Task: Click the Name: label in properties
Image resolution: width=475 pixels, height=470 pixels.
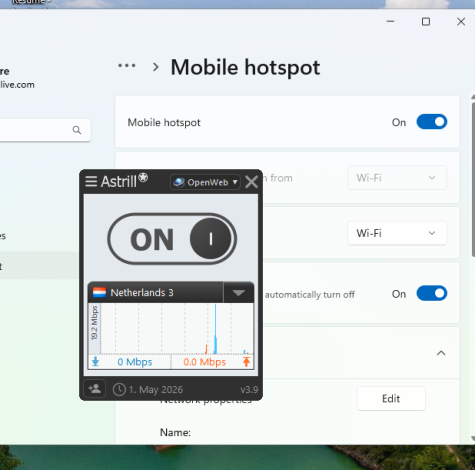Action: (175, 432)
